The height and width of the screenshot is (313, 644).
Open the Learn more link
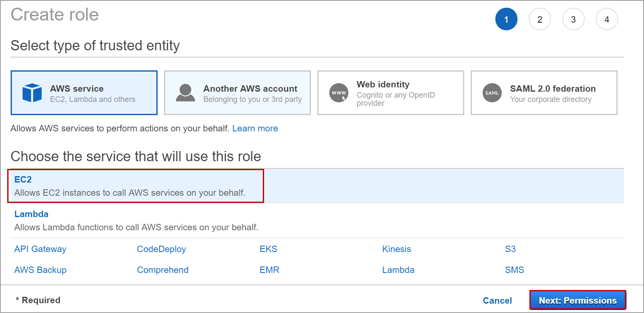[255, 128]
